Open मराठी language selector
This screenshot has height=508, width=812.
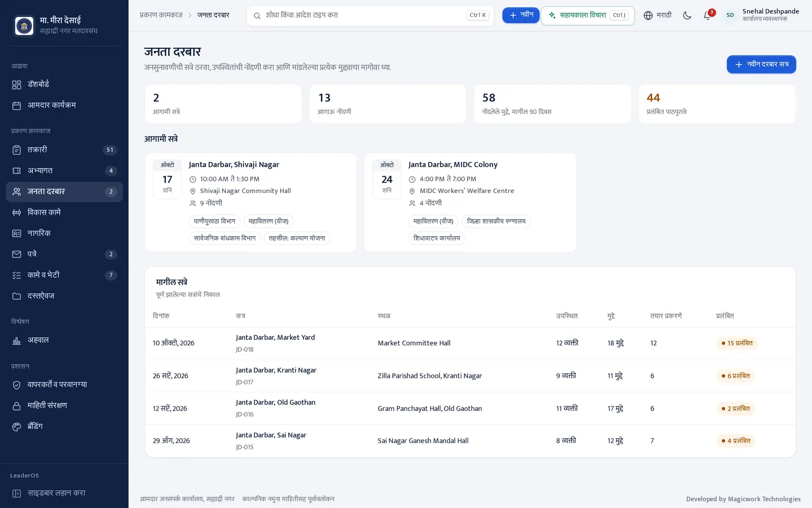coord(657,15)
